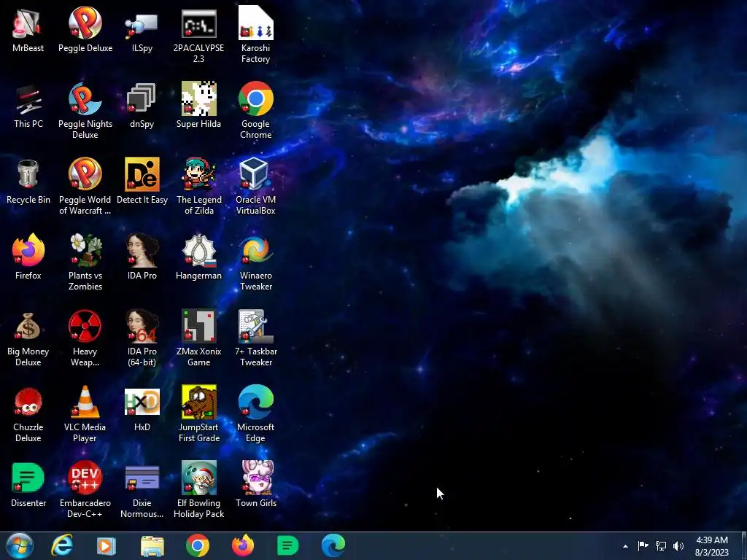Click Firefox pinned on the taskbar

pyautogui.click(x=242, y=545)
